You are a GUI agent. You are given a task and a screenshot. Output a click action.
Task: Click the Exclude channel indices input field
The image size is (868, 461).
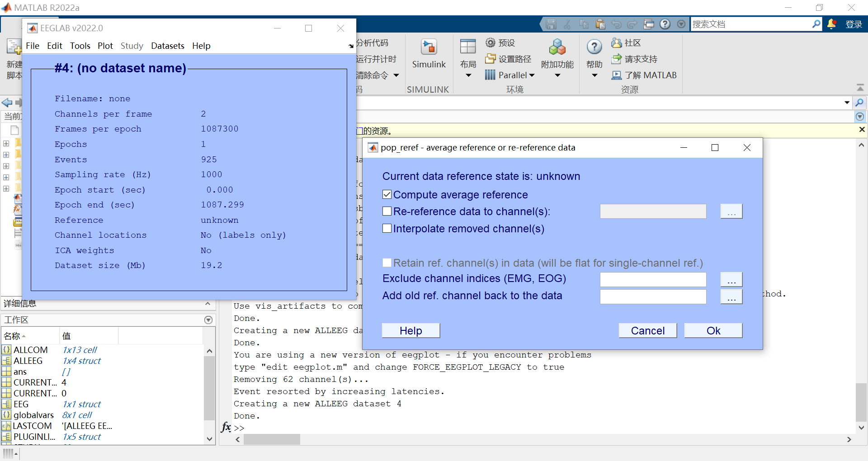[653, 279]
